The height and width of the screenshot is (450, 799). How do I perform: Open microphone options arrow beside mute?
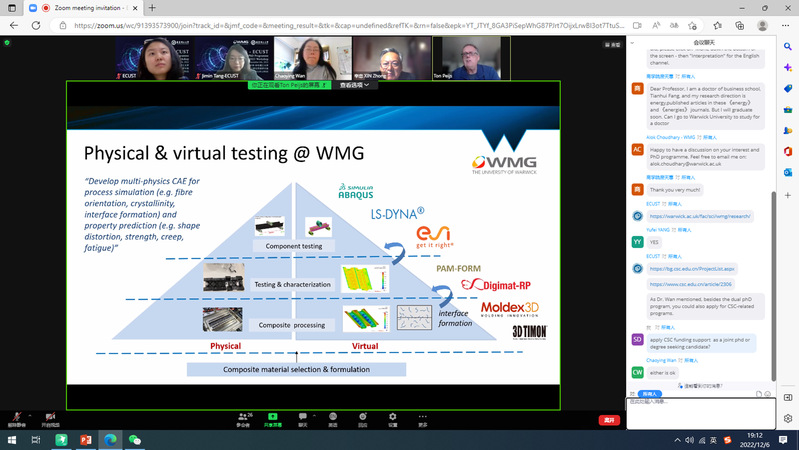click(30, 416)
